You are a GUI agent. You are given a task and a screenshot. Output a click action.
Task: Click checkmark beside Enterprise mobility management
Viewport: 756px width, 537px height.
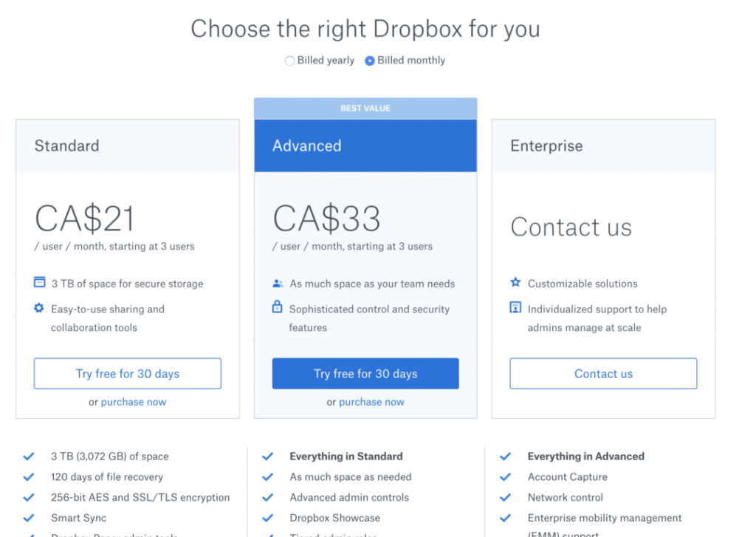[x=505, y=519]
